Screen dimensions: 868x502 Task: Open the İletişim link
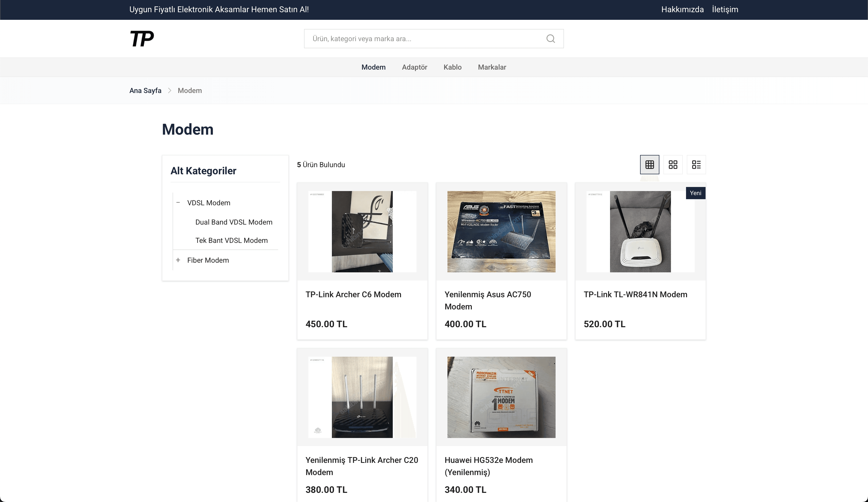(x=725, y=10)
